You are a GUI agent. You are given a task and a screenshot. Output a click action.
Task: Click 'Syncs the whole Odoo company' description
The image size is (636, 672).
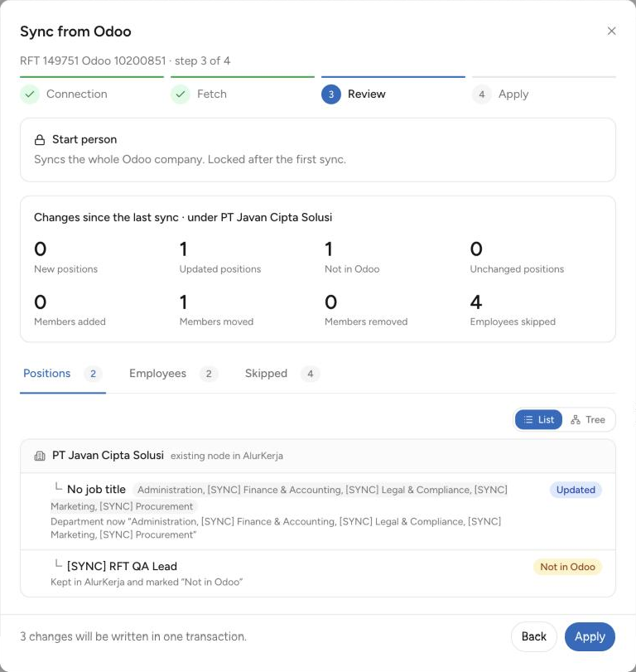[x=190, y=159]
